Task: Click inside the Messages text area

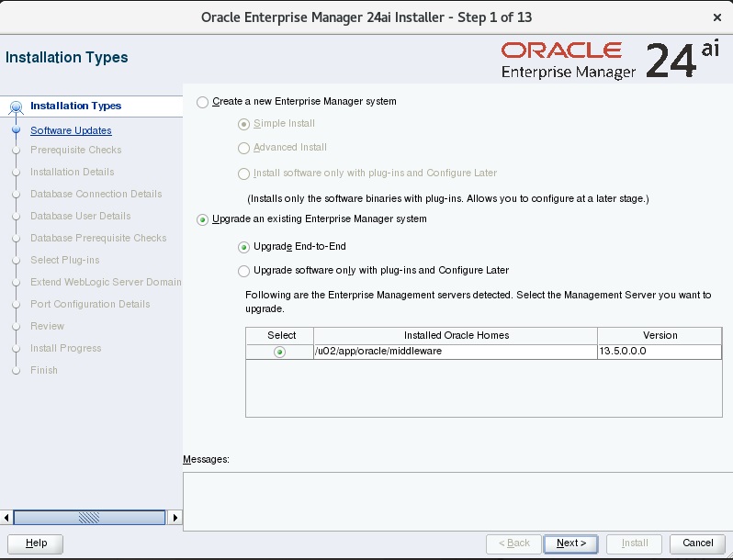Action: tap(457, 501)
